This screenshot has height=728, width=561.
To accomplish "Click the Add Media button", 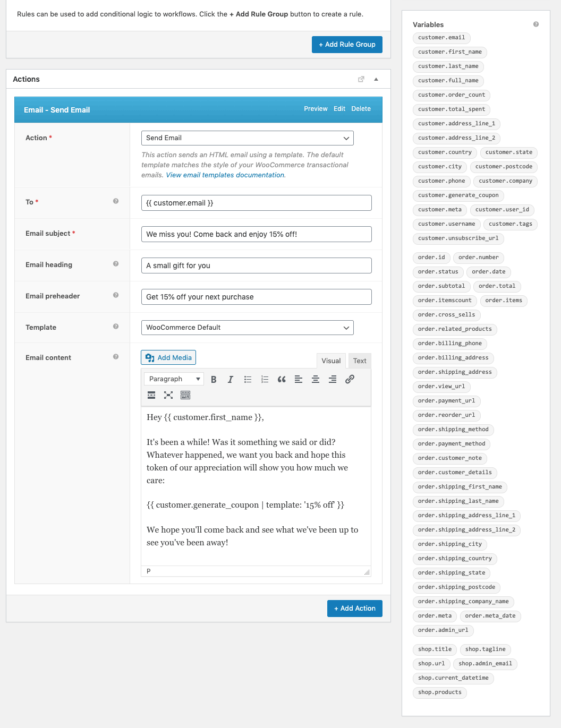I will tap(168, 357).
